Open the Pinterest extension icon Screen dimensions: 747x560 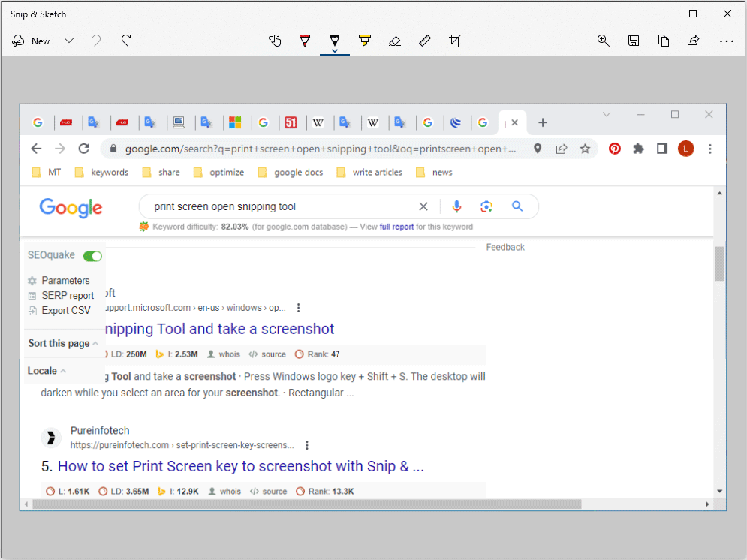[615, 149]
